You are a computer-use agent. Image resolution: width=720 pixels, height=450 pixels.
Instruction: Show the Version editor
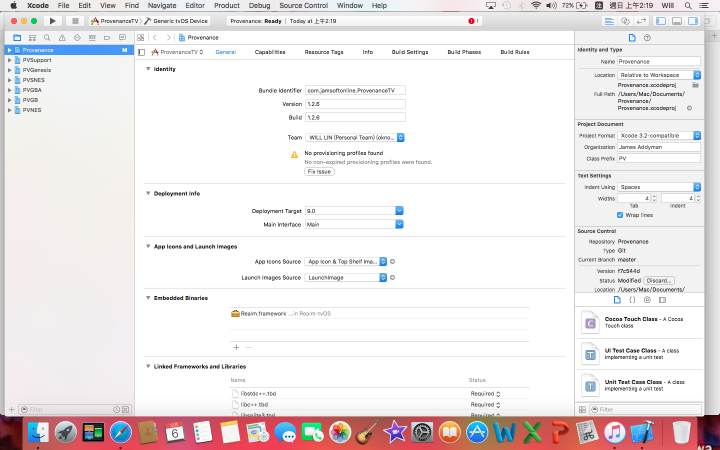pos(641,21)
